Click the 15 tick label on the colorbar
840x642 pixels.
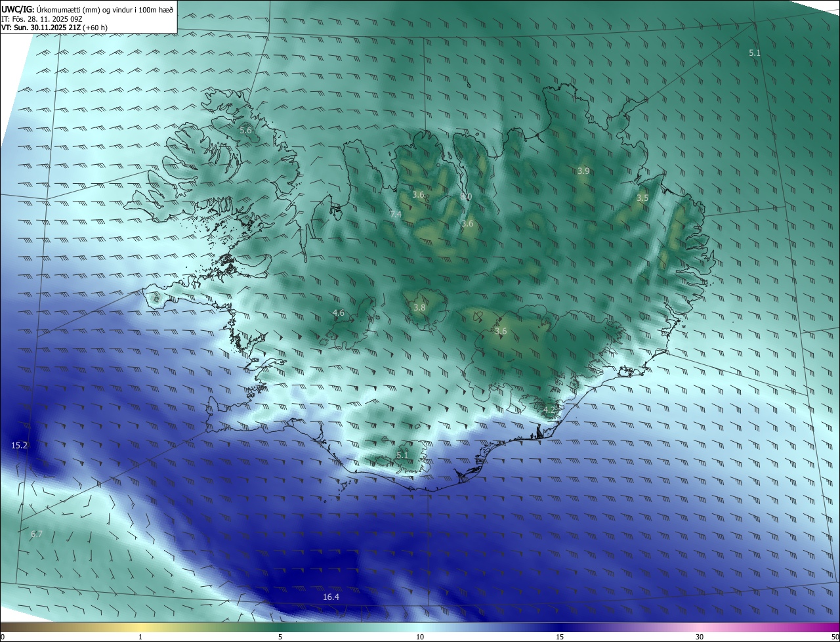click(560, 637)
